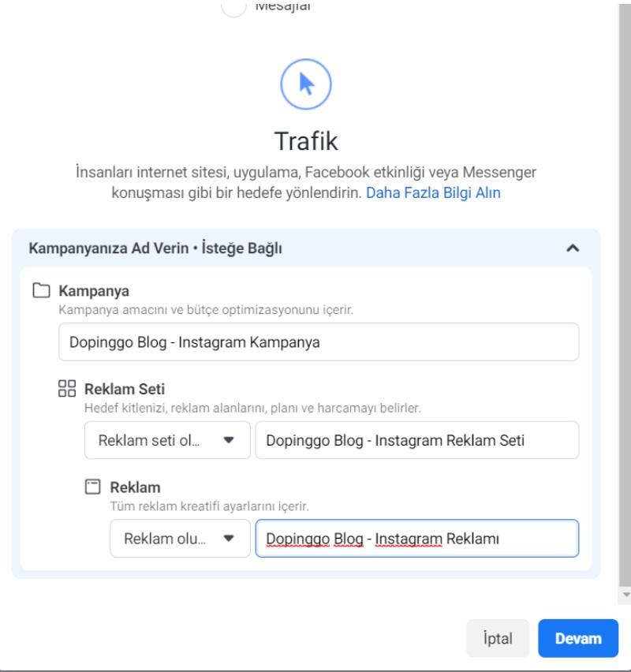
Task: Click 'Hedef kitlenizi, reklam alanlarını' description text
Action: tap(252, 408)
